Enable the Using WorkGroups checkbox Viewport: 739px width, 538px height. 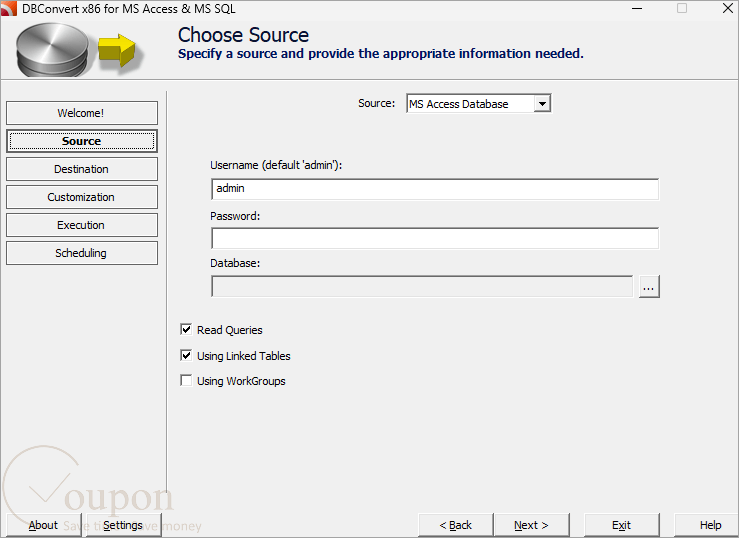[x=186, y=380]
